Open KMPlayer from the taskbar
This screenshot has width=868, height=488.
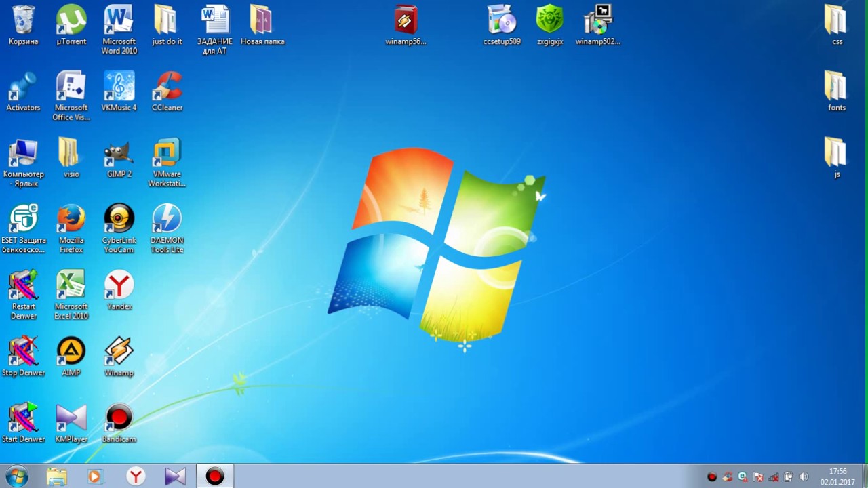coord(175,476)
